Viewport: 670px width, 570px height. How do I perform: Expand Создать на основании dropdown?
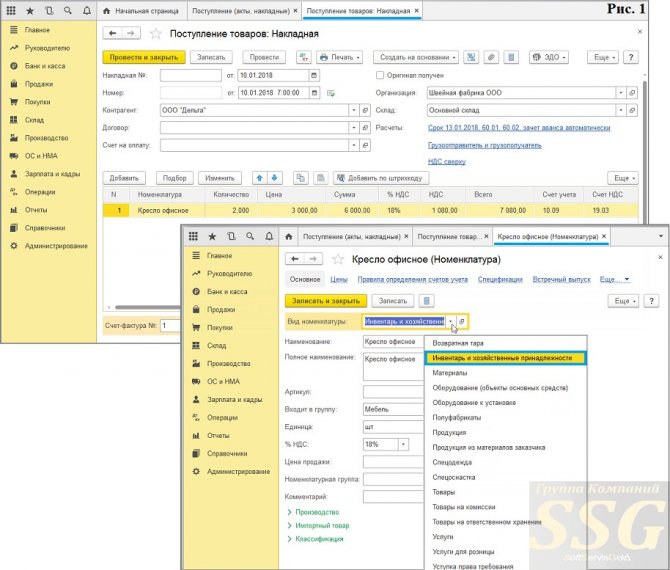[x=416, y=57]
